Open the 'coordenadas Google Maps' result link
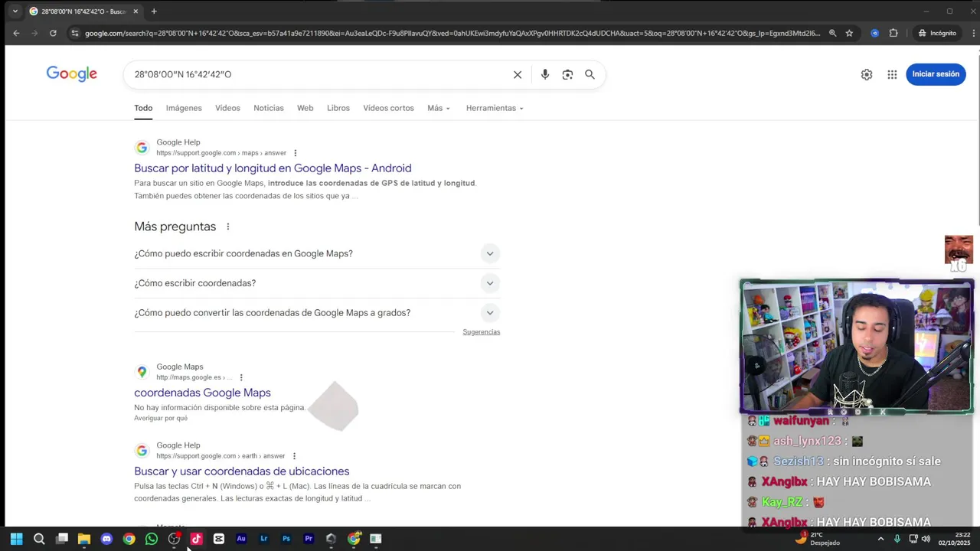 pyautogui.click(x=202, y=393)
